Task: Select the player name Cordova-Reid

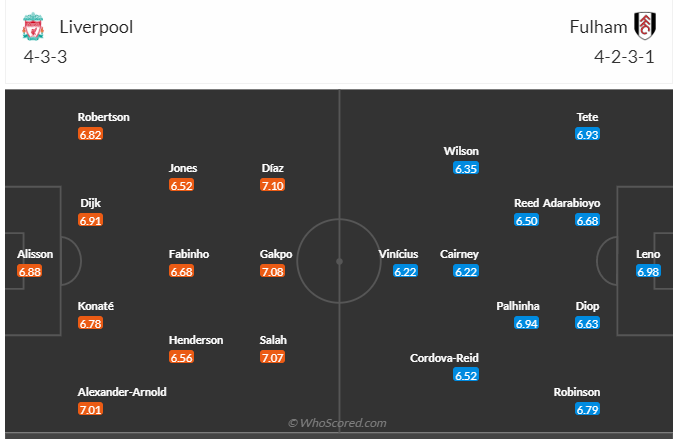Action: (x=444, y=358)
